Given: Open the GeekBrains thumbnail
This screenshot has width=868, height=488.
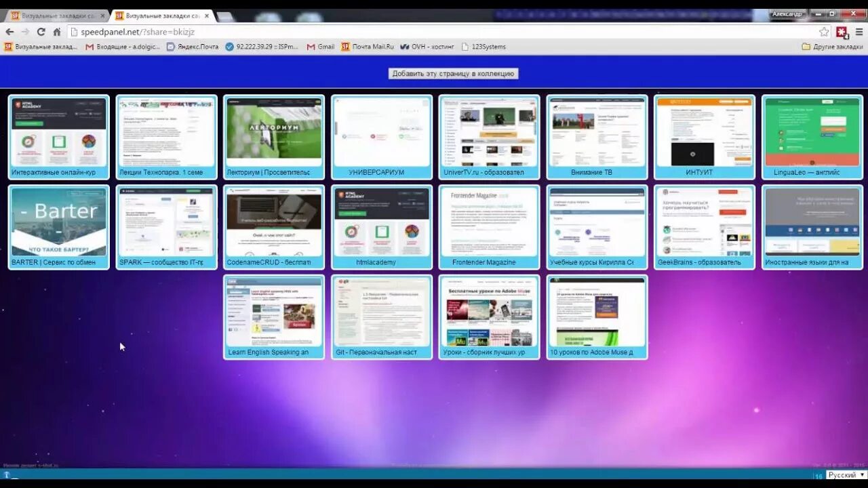Looking at the screenshot, I should (705, 227).
